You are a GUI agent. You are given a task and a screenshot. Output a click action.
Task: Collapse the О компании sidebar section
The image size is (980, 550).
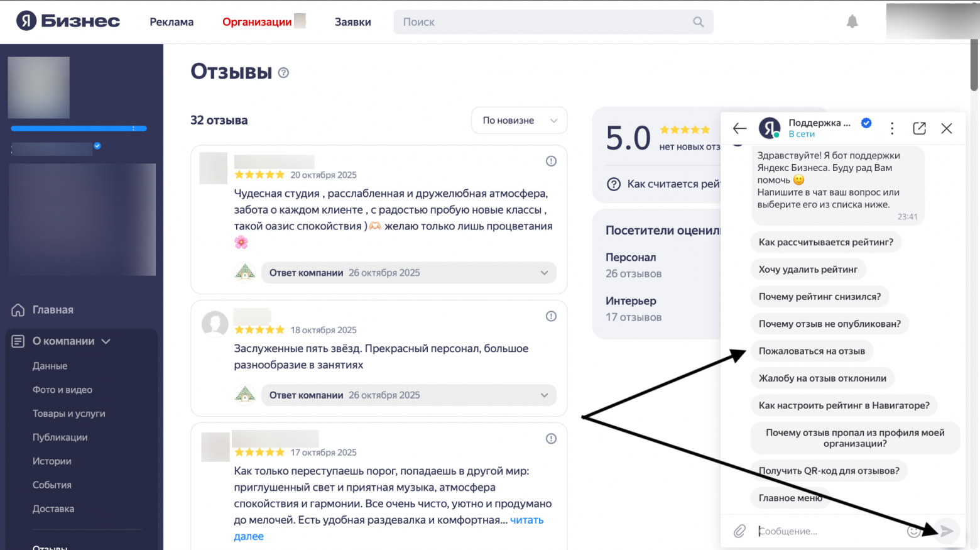point(106,341)
